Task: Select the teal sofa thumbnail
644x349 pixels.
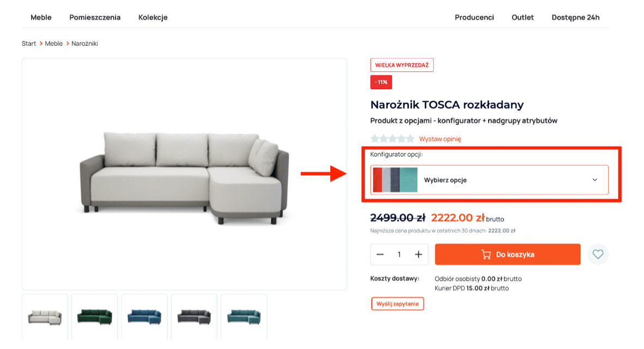Action: click(x=244, y=316)
